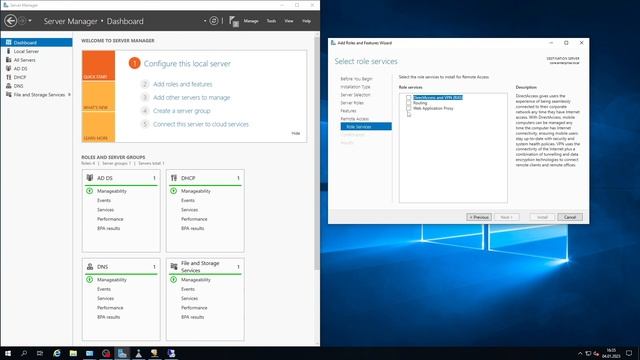Click the forward arrow in Server Manager
This screenshot has width=640, height=360.
tap(22, 20)
